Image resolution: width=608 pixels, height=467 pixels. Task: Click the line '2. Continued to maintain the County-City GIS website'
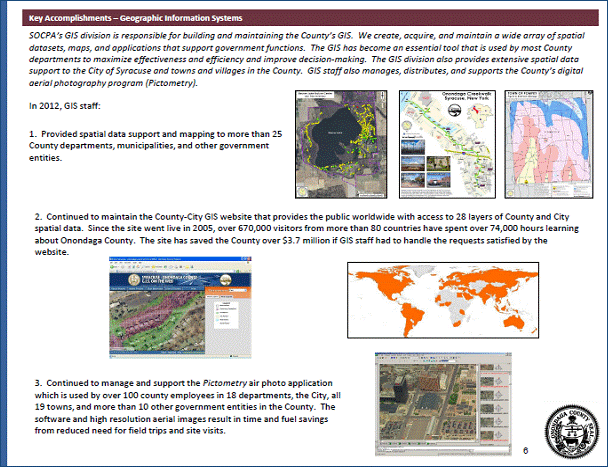click(x=302, y=217)
